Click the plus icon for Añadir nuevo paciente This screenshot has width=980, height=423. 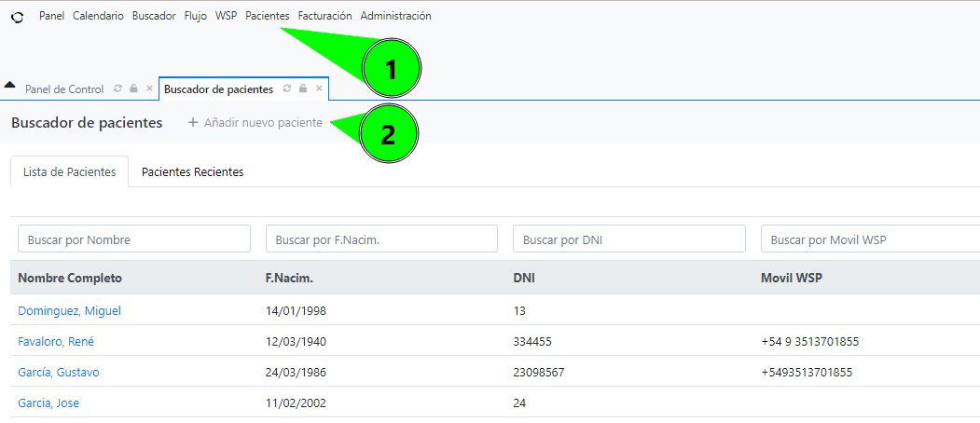193,122
